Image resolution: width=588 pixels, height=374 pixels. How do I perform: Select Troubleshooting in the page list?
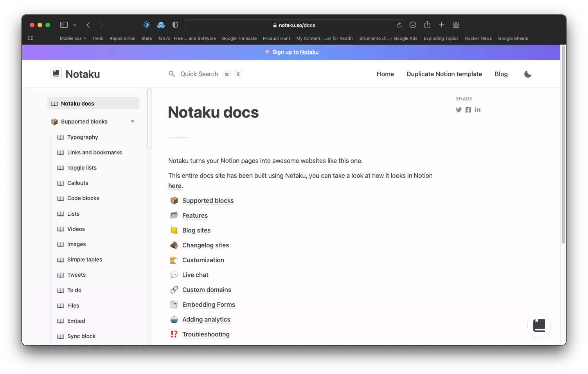[206, 334]
